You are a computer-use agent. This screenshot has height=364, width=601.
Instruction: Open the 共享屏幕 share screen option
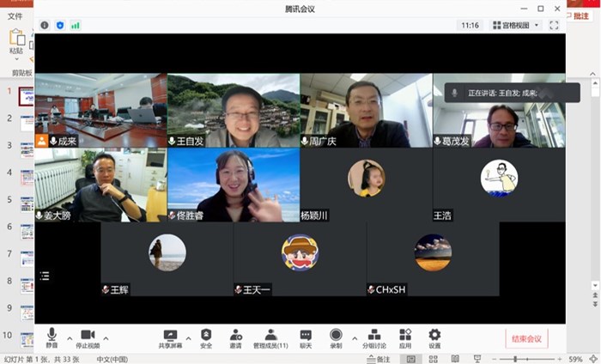click(170, 337)
